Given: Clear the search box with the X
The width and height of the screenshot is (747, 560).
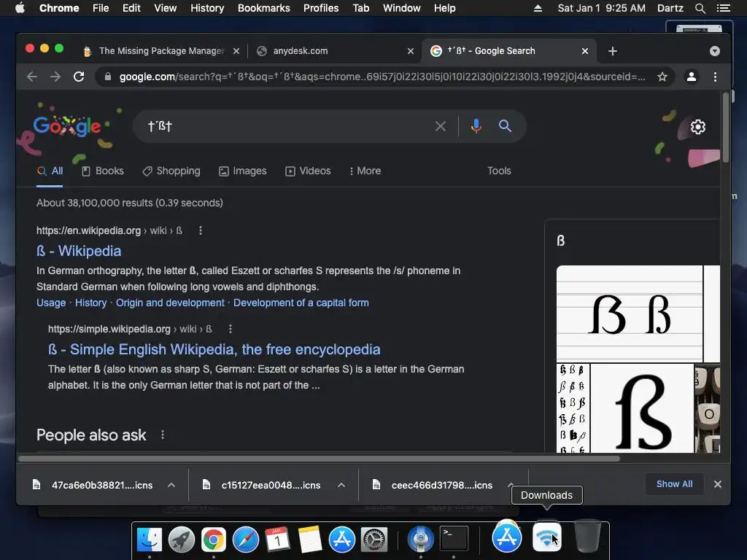Looking at the screenshot, I should tap(441, 126).
